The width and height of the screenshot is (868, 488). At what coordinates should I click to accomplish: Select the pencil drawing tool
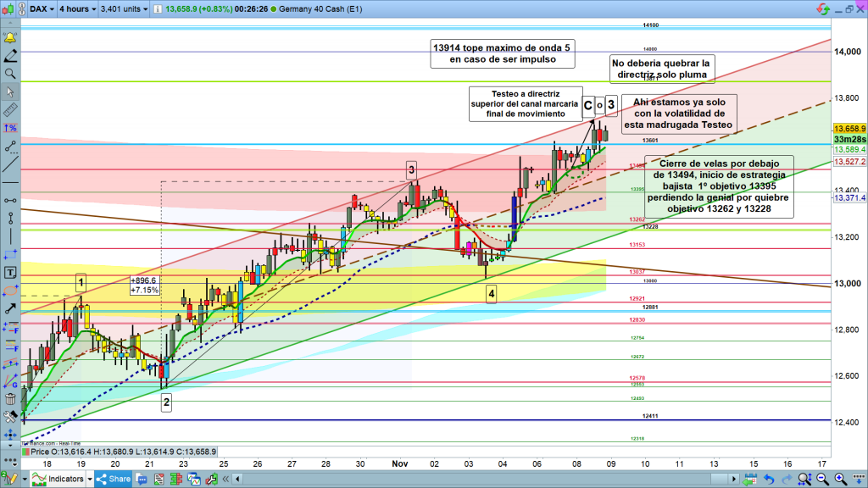point(11,56)
